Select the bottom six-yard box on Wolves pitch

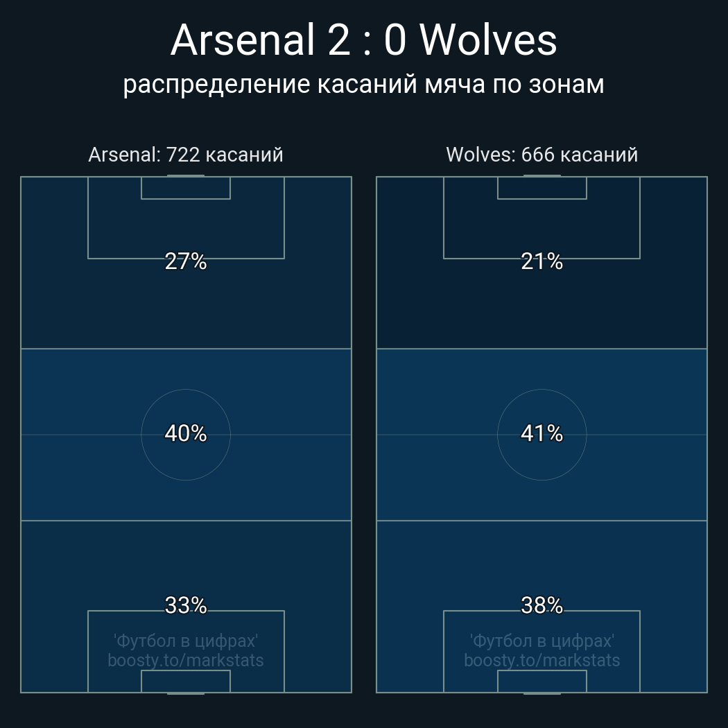(541, 681)
